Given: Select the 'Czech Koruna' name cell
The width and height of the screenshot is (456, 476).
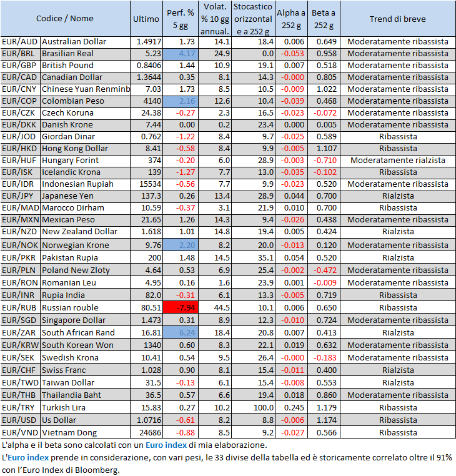Looking at the screenshot, I should 86,113.
